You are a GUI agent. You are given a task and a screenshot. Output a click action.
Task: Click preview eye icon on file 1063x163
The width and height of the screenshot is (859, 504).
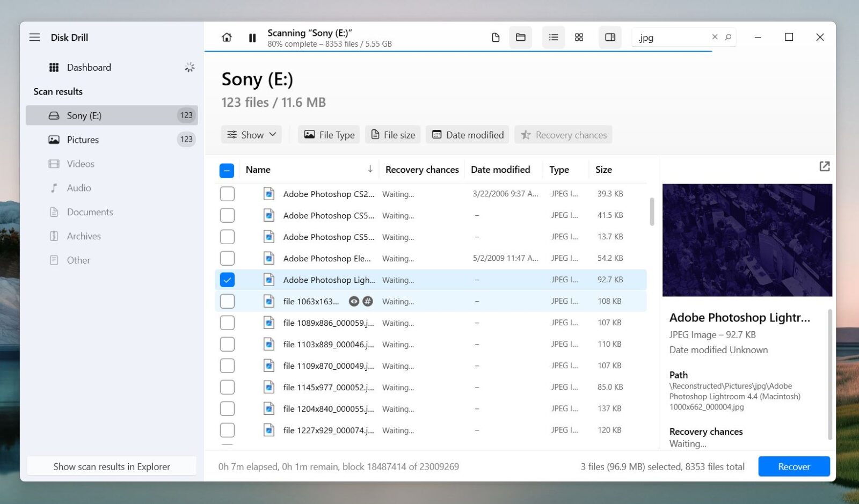coord(354,302)
